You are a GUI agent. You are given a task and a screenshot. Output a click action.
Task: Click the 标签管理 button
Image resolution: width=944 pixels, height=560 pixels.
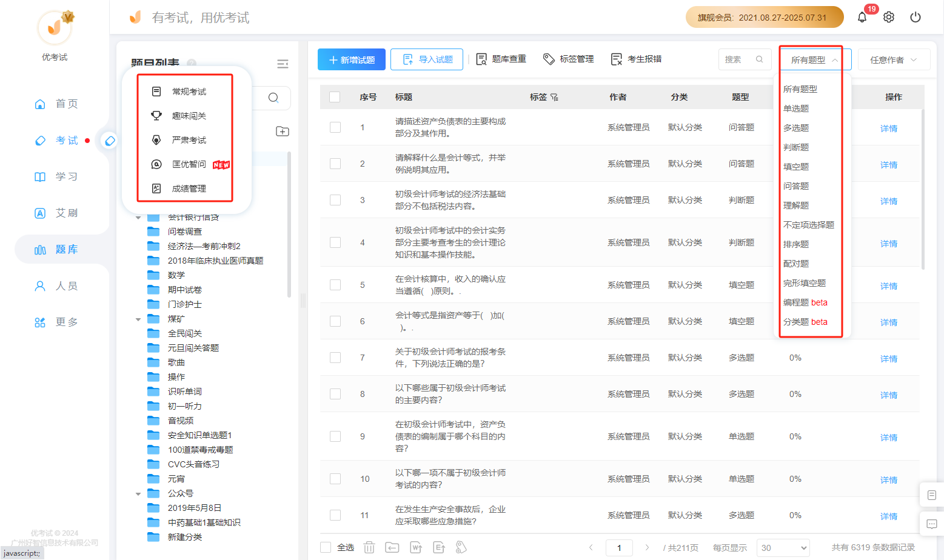[569, 59]
